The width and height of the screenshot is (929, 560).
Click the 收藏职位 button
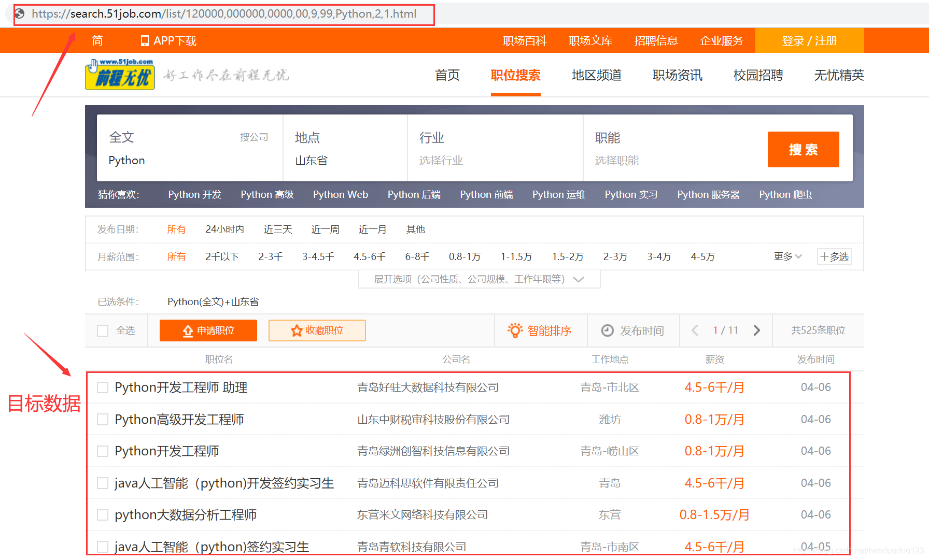pos(317,331)
